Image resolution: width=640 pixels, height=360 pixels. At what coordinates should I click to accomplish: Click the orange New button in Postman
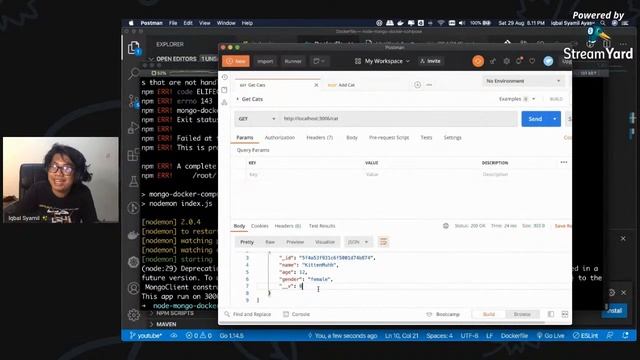236,61
